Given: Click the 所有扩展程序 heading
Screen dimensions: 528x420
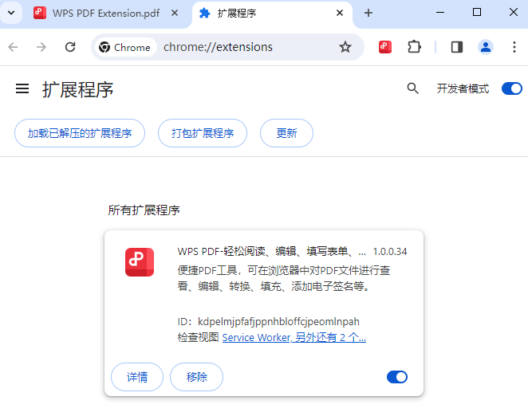Looking at the screenshot, I should 144,210.
